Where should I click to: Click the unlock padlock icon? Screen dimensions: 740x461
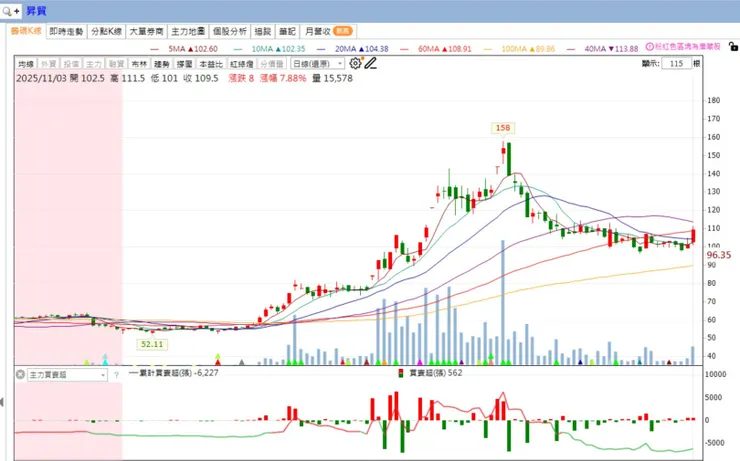click(733, 46)
